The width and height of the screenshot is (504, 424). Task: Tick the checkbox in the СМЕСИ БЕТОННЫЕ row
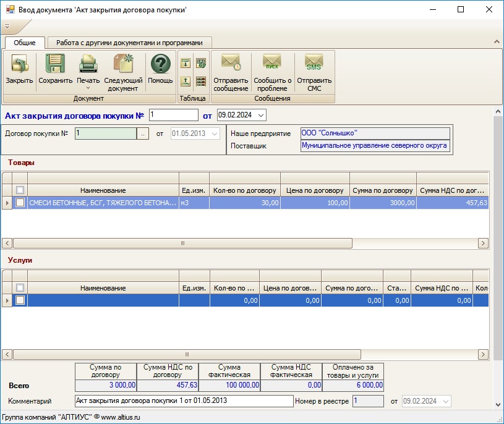(x=20, y=203)
